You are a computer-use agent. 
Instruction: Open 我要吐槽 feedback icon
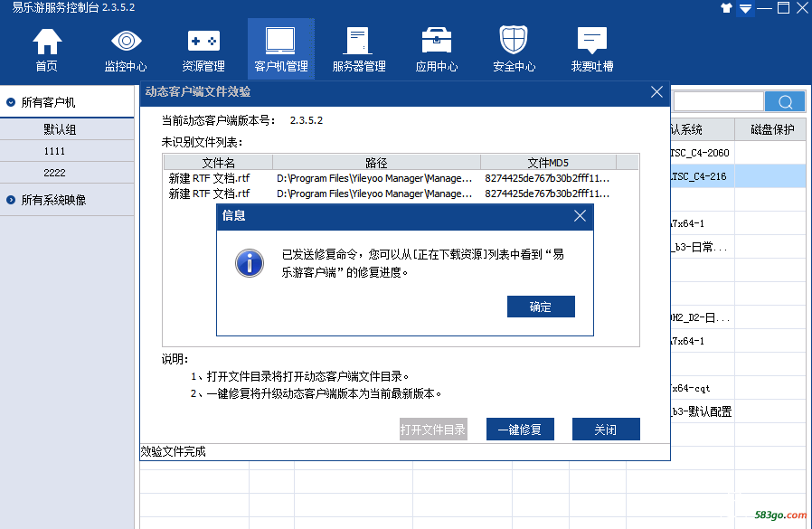(592, 50)
